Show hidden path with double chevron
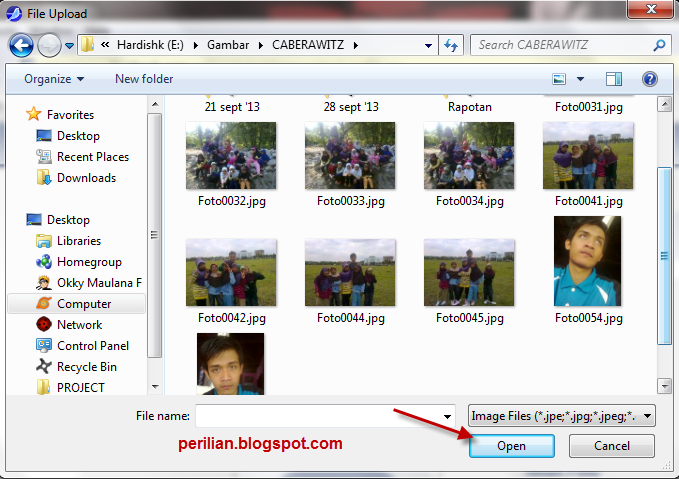 [x=105, y=45]
